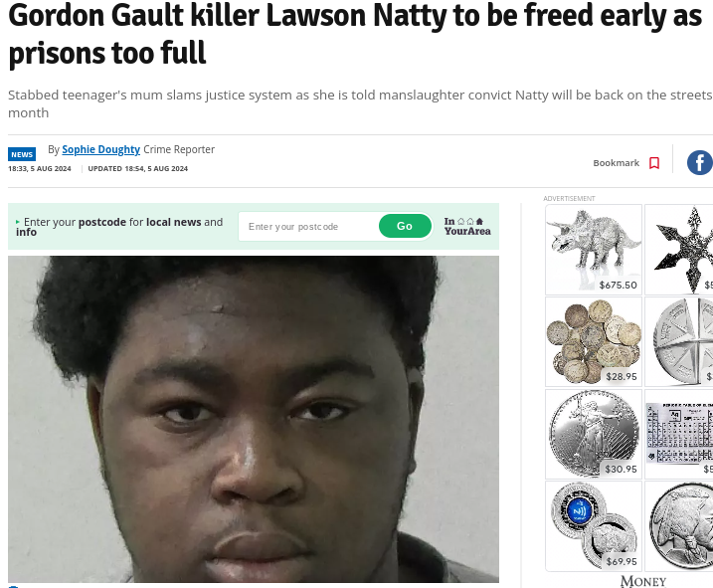Open the main article mugshot image
Screen dimensions: 713x588
click(254, 419)
